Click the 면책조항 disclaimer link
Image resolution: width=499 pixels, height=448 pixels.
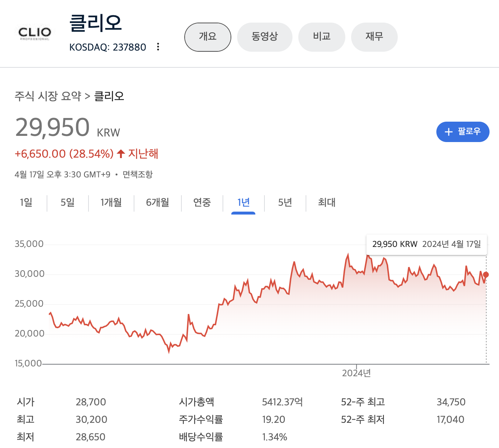click(x=138, y=174)
